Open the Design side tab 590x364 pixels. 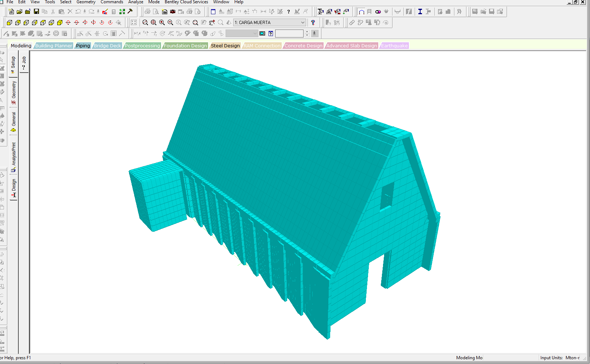(x=13, y=188)
